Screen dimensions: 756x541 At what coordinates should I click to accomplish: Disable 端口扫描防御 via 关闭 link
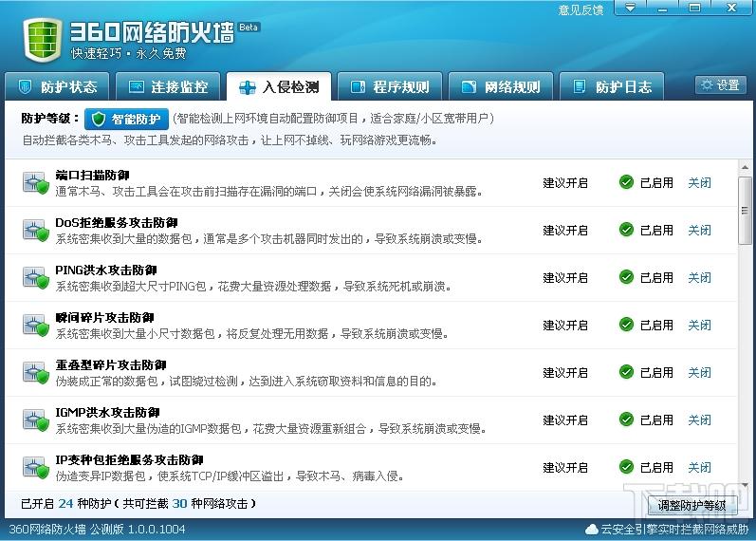[699, 182]
